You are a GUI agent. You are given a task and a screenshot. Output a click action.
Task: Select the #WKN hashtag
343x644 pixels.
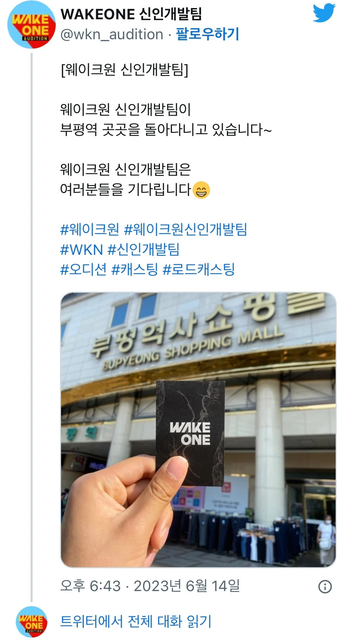point(82,250)
